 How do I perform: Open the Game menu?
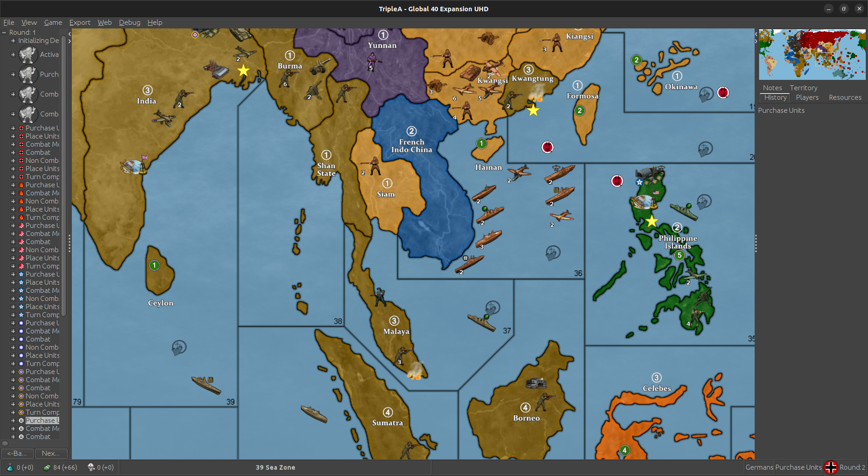click(x=53, y=22)
